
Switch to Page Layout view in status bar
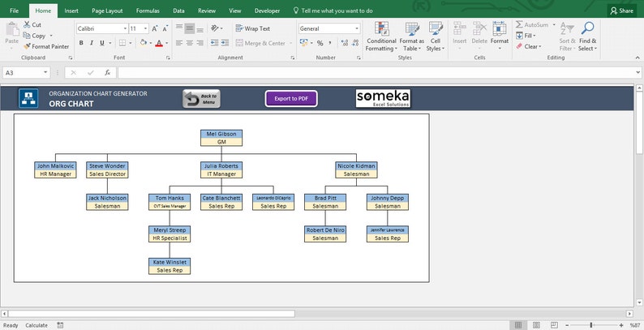536,325
